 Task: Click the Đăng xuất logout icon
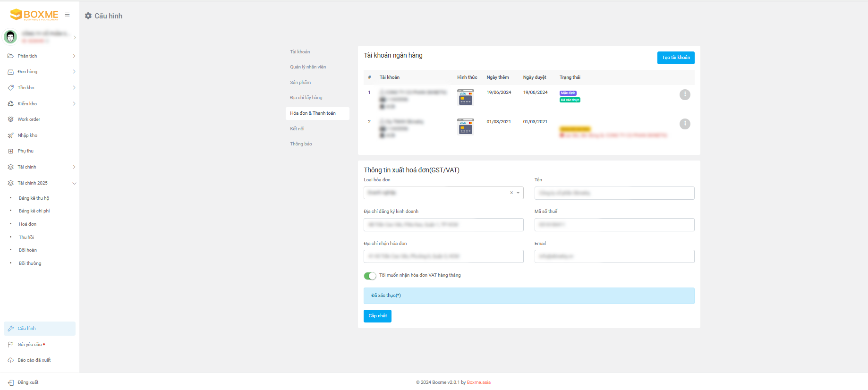click(x=10, y=382)
